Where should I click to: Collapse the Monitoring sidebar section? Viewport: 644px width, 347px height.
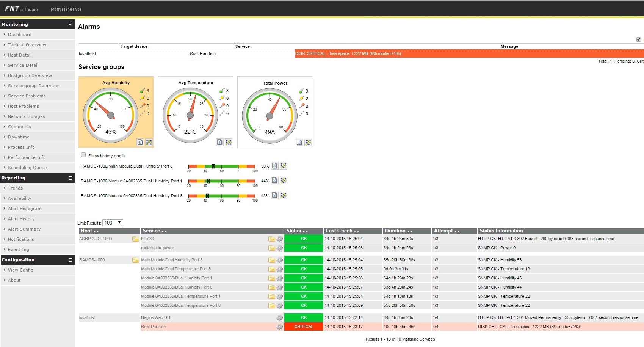(70, 24)
